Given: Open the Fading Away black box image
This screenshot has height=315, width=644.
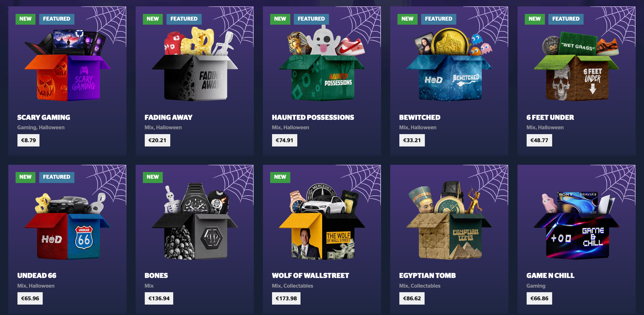Looking at the screenshot, I should (x=194, y=64).
